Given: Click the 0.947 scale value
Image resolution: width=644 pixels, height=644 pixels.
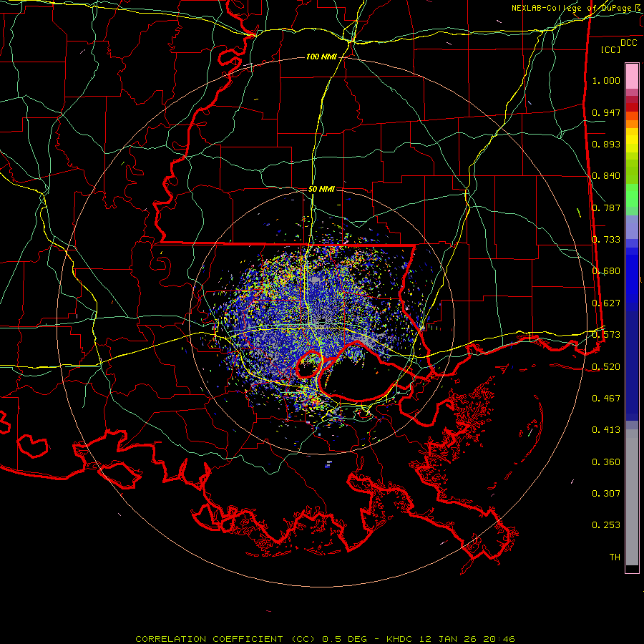Looking at the screenshot, I should (x=606, y=112).
